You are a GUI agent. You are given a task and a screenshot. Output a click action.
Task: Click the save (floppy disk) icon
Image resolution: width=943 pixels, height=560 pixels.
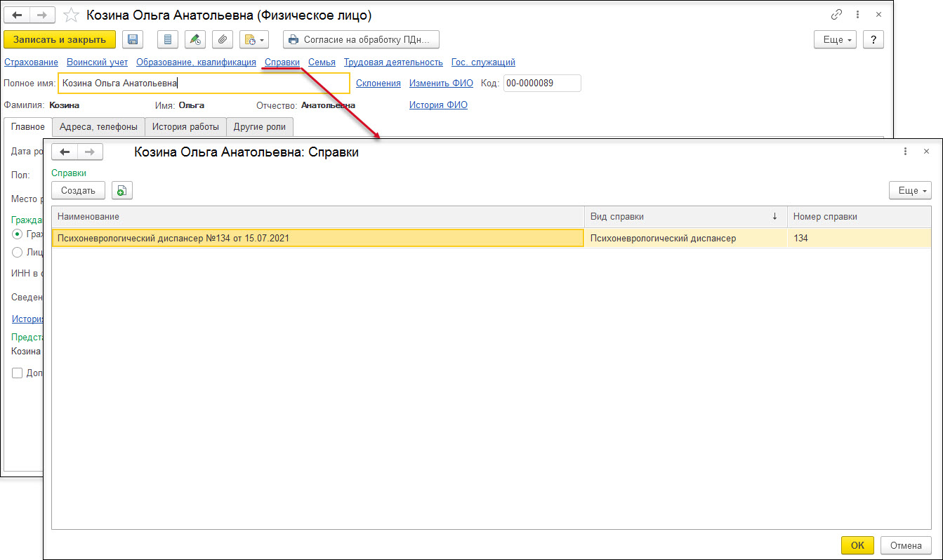click(x=133, y=39)
